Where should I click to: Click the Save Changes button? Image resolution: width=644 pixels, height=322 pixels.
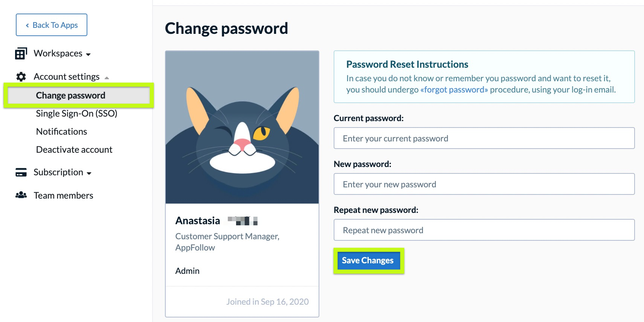point(368,260)
